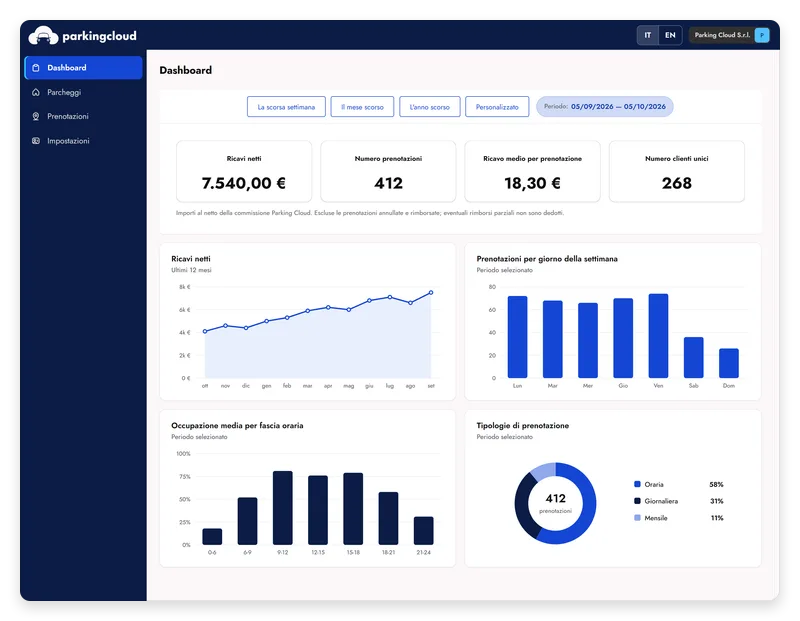The height and width of the screenshot is (621, 800).
Task: Click the 'Tipologie di prenotazione' heading
Action: point(522,426)
